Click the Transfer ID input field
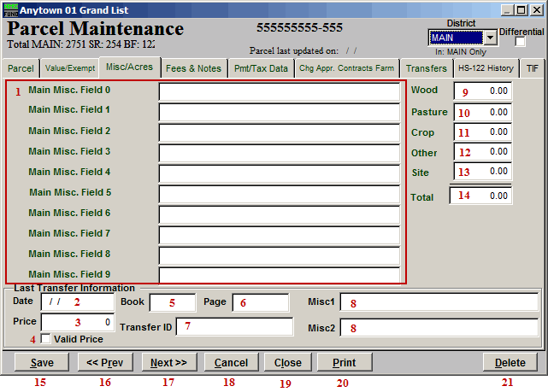 (x=234, y=326)
